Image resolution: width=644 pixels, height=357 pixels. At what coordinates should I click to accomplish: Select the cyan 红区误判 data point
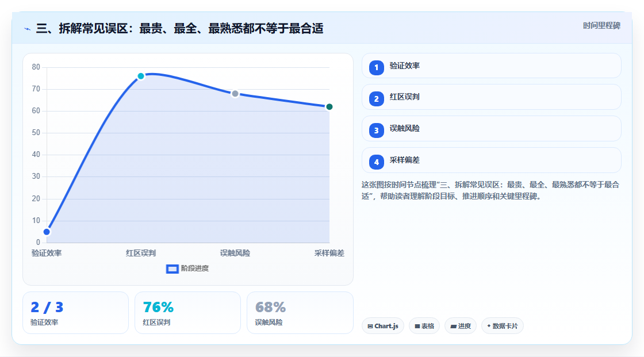click(x=141, y=76)
